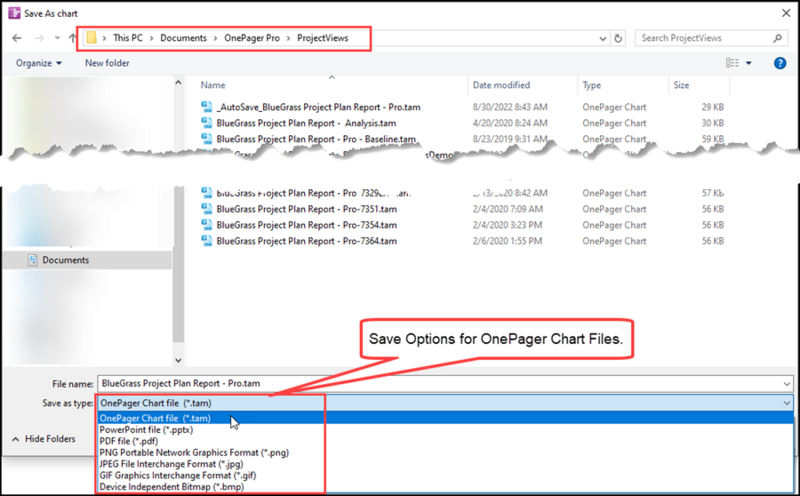Click file icon of _AutoSave_BlueGrass file

[207, 107]
